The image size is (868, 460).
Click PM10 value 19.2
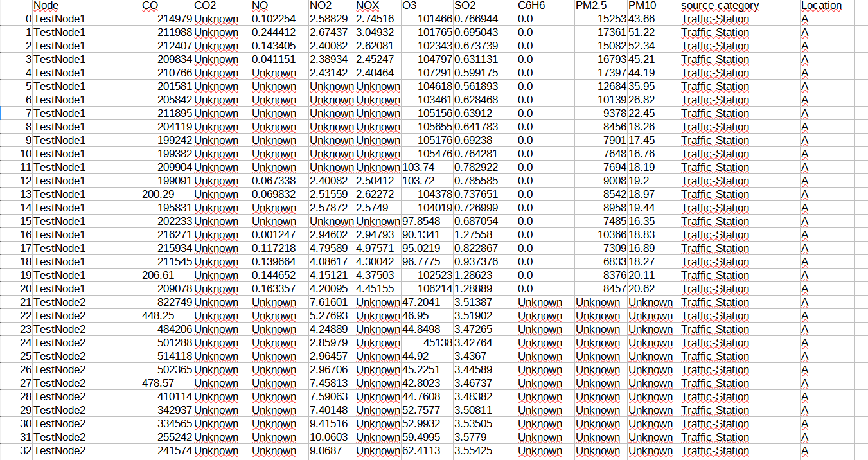[653, 181]
